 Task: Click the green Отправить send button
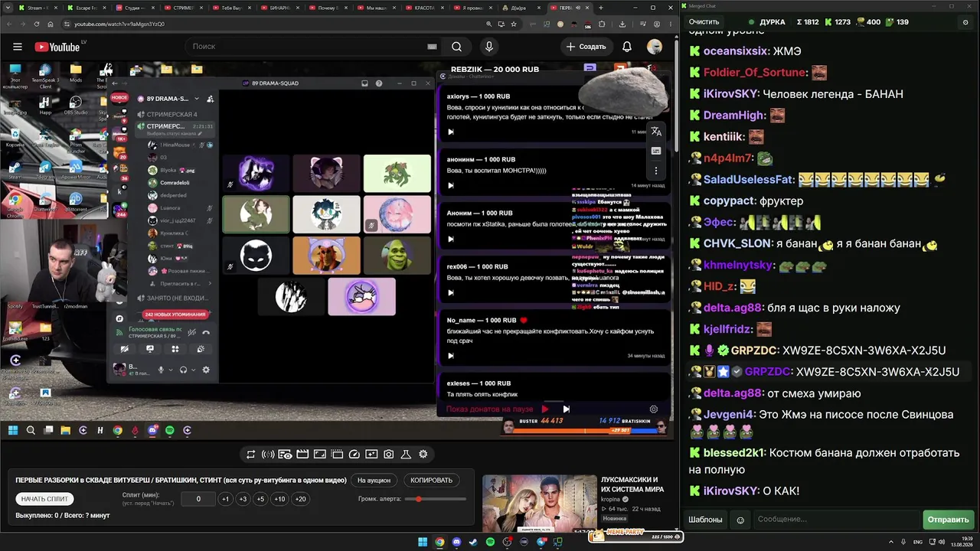(x=948, y=520)
